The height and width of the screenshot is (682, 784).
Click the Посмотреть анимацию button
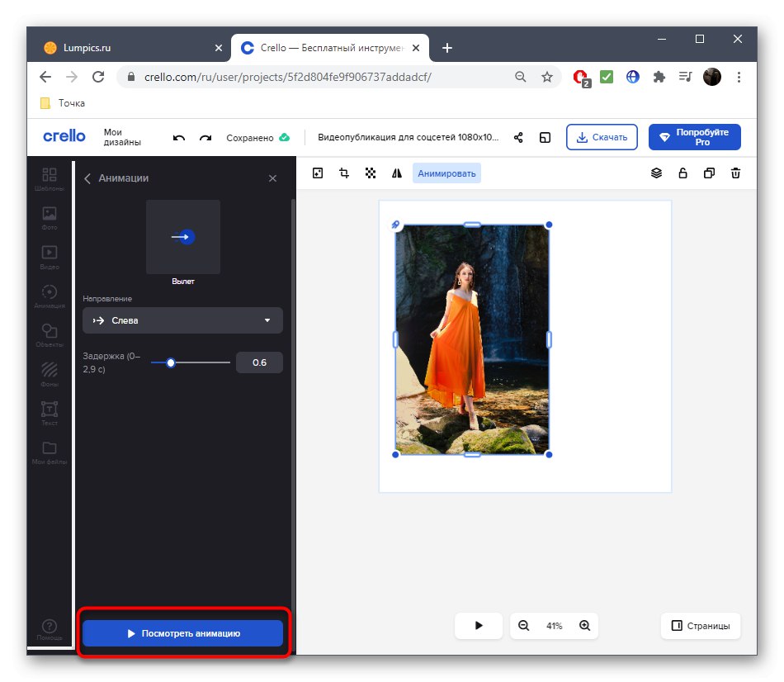(x=182, y=633)
